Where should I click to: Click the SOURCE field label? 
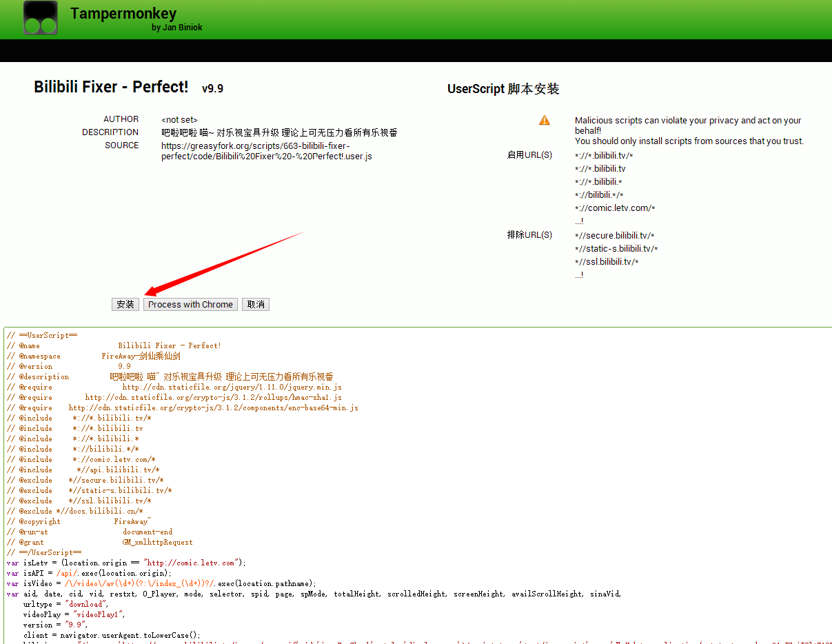click(122, 145)
